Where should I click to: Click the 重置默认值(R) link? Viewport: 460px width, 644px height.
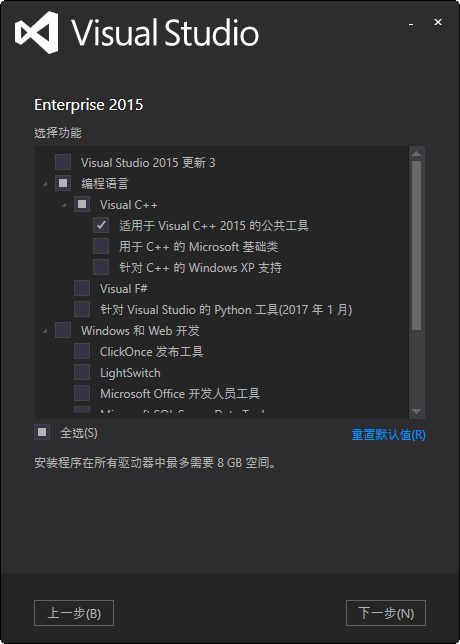(x=389, y=435)
